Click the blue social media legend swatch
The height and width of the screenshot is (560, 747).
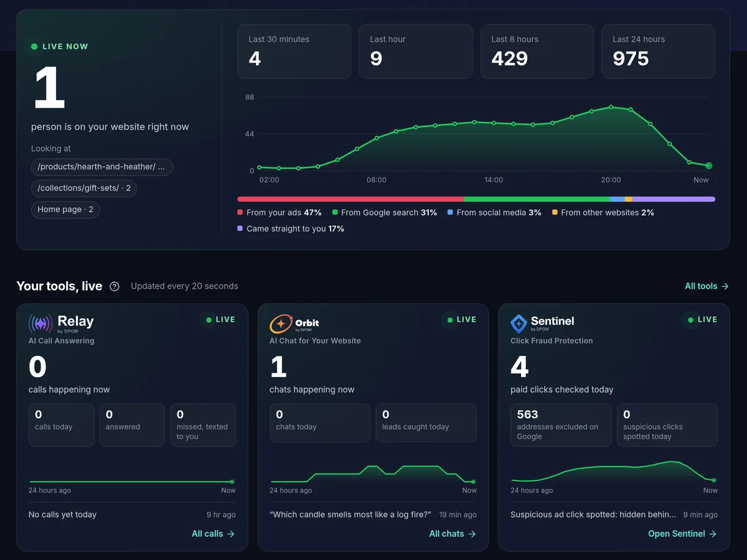pos(450,213)
